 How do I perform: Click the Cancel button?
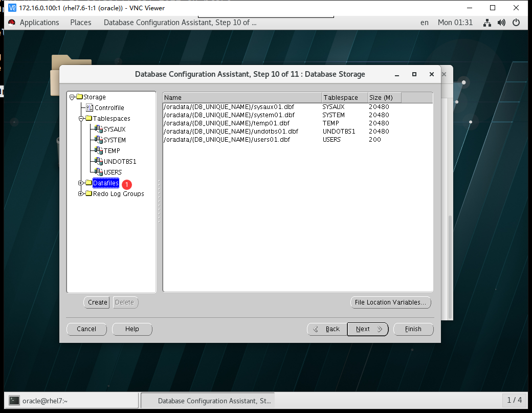[x=86, y=329]
